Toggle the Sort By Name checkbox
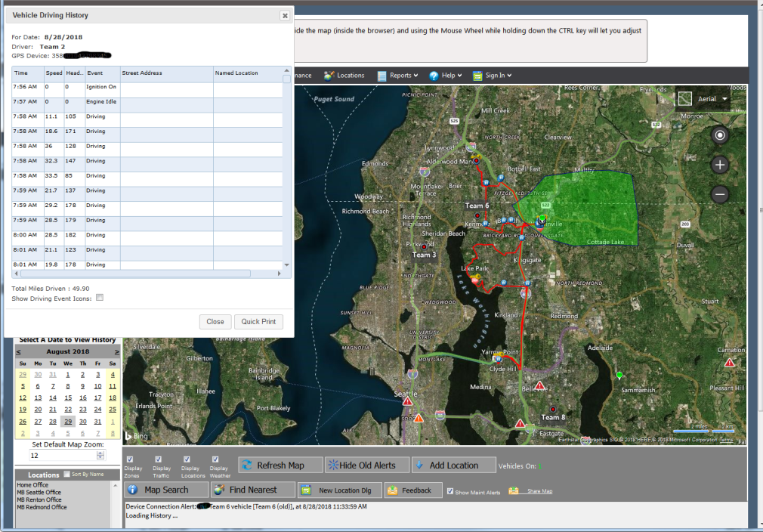Viewport: 763px width, 532px height. [66, 474]
